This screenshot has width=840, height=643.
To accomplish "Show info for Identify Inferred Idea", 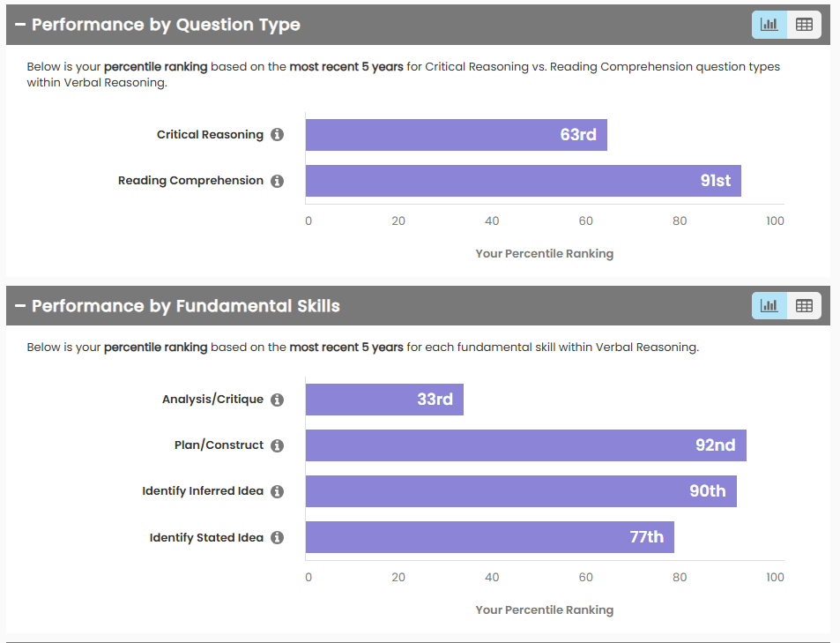I will pos(277,491).
